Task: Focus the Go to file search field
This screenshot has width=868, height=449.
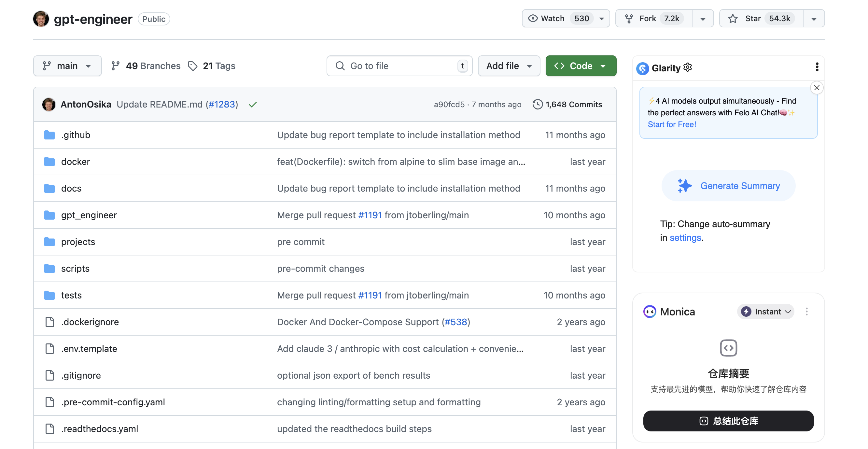Action: pos(399,66)
